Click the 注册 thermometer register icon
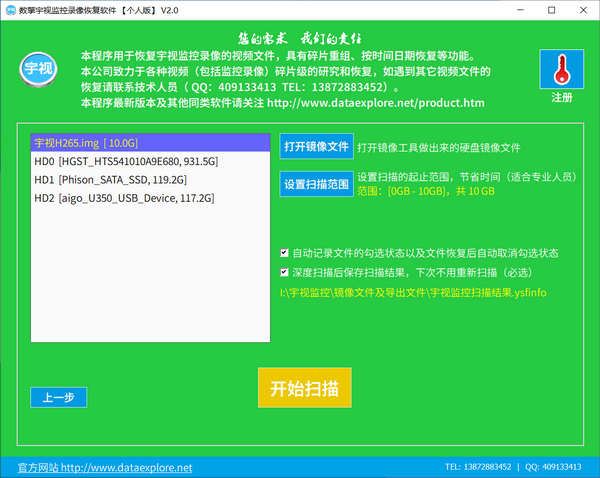Screen dimensions: 600x478 pyautogui.click(x=561, y=72)
